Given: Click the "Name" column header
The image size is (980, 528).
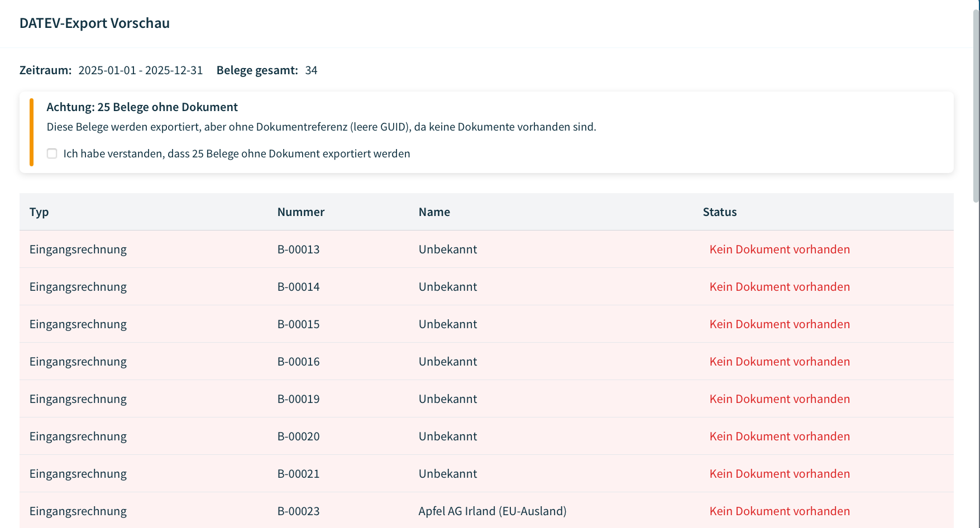Looking at the screenshot, I should point(434,212).
